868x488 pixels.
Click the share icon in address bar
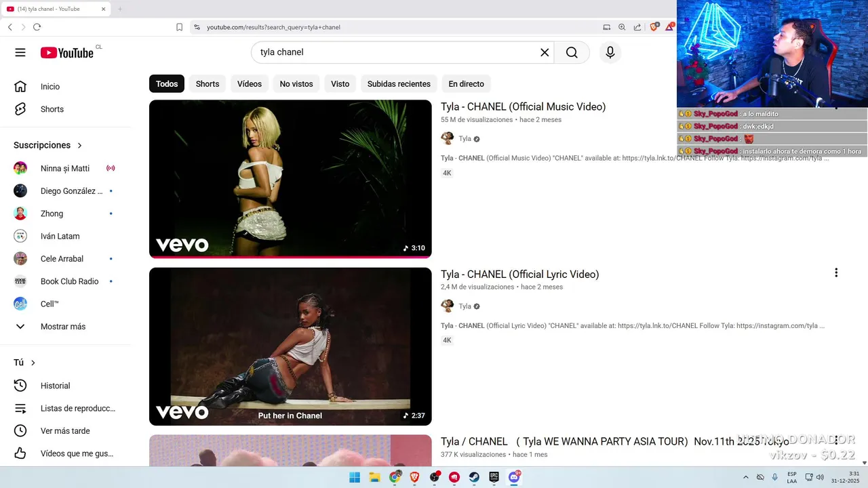tap(637, 27)
